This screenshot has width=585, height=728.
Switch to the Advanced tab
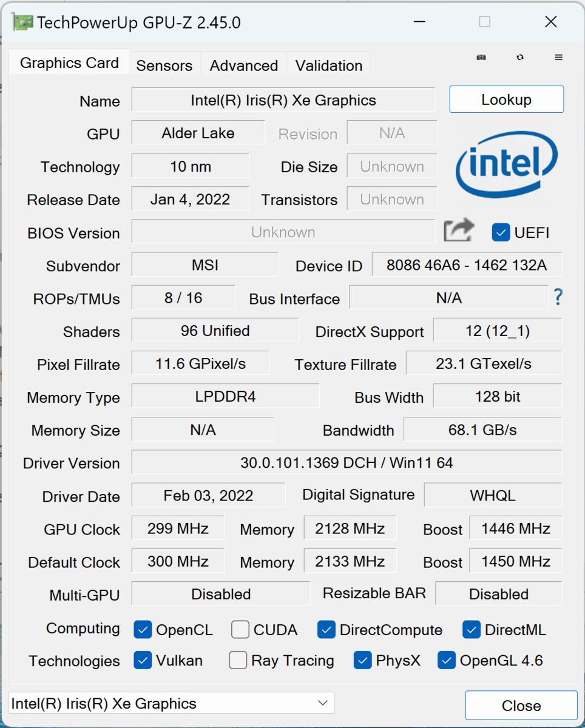pos(243,66)
